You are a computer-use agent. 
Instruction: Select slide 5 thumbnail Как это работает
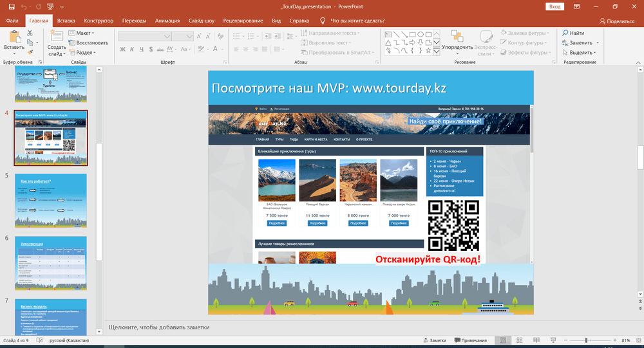[x=51, y=200]
